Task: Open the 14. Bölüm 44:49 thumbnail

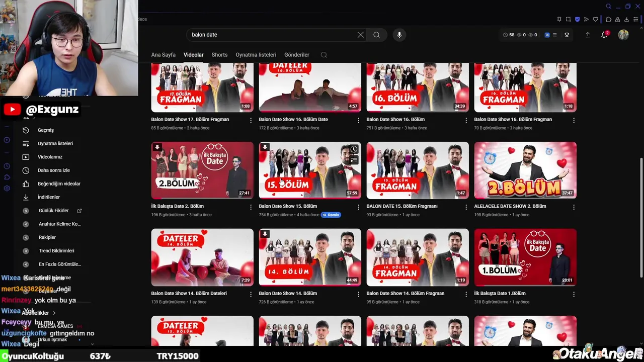Action: pos(310,257)
